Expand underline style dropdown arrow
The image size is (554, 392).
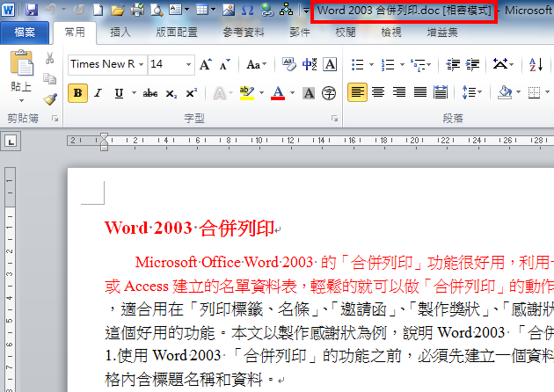pos(134,93)
